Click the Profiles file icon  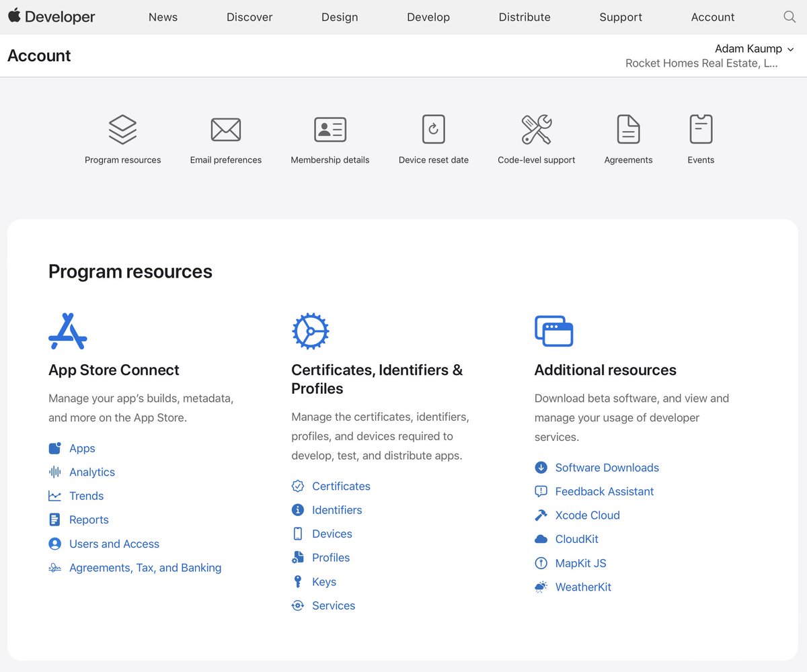click(x=298, y=558)
